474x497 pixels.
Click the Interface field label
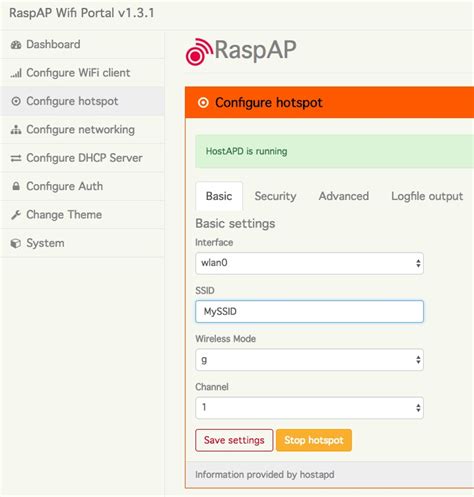coord(214,242)
